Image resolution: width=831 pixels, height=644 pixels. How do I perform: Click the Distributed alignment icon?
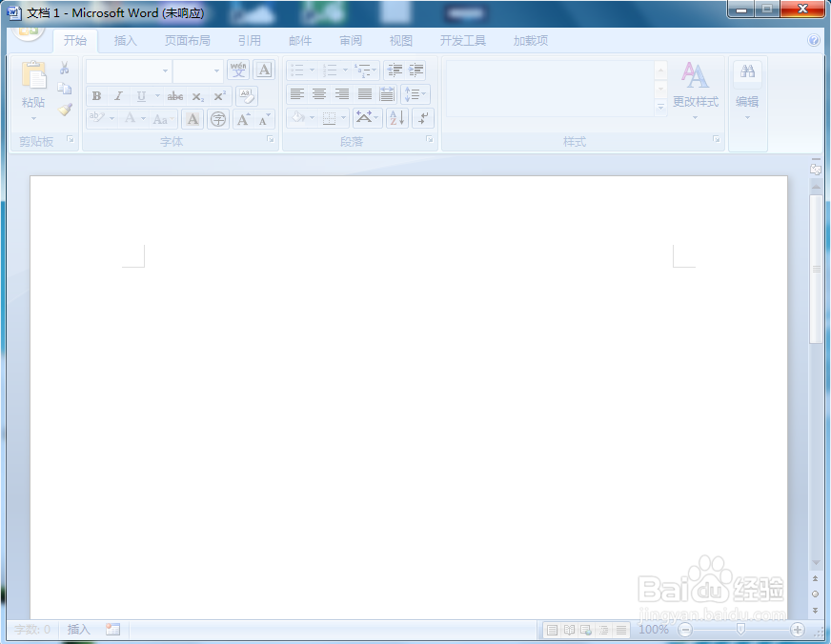coord(387,94)
